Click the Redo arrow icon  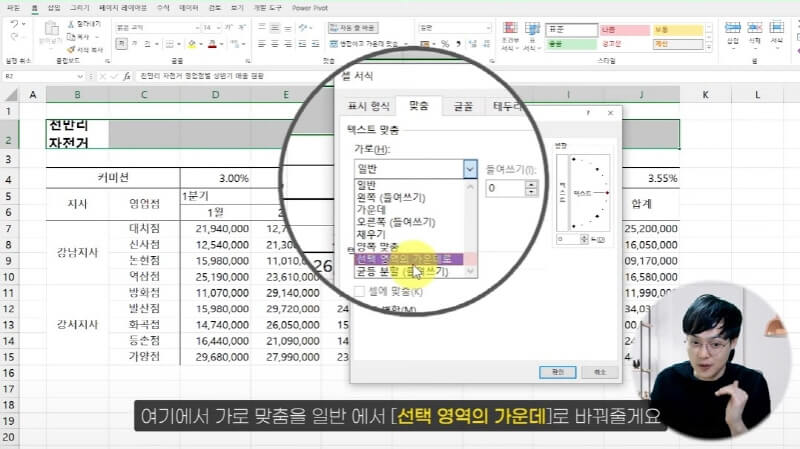[x=14, y=37]
